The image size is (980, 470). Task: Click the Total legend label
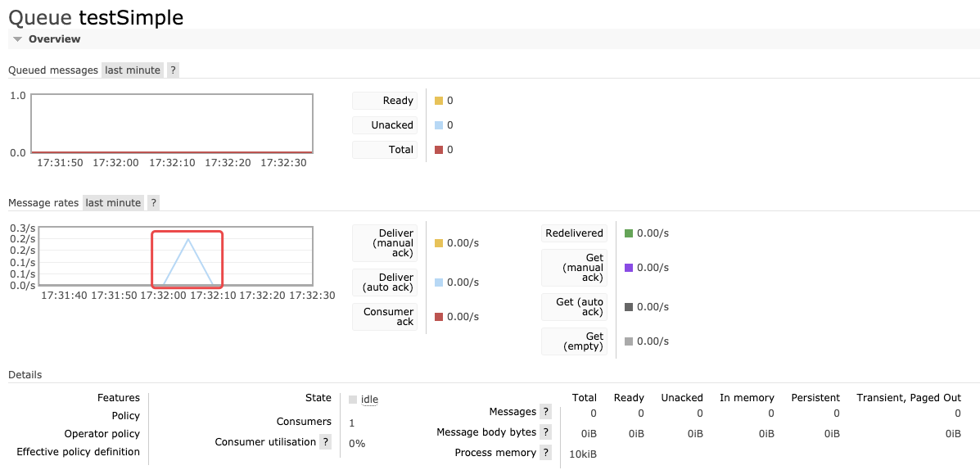coord(385,149)
